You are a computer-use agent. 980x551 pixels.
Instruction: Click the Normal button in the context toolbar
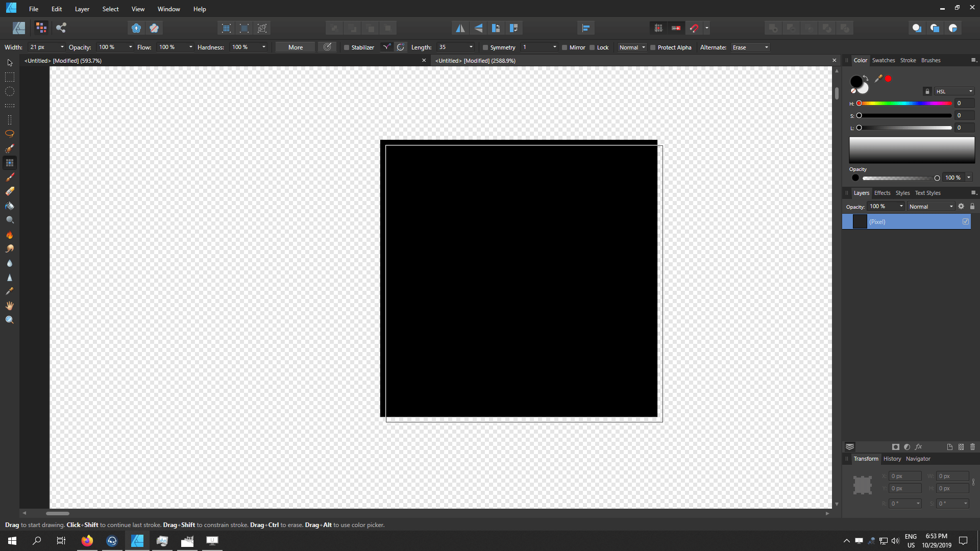click(x=631, y=47)
